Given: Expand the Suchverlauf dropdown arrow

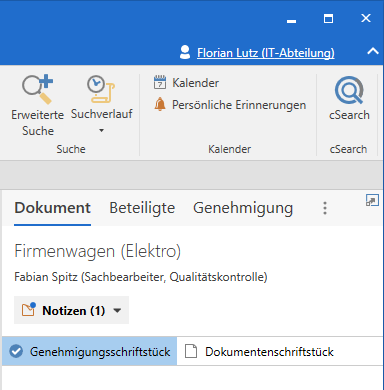Looking at the screenshot, I should [x=101, y=131].
